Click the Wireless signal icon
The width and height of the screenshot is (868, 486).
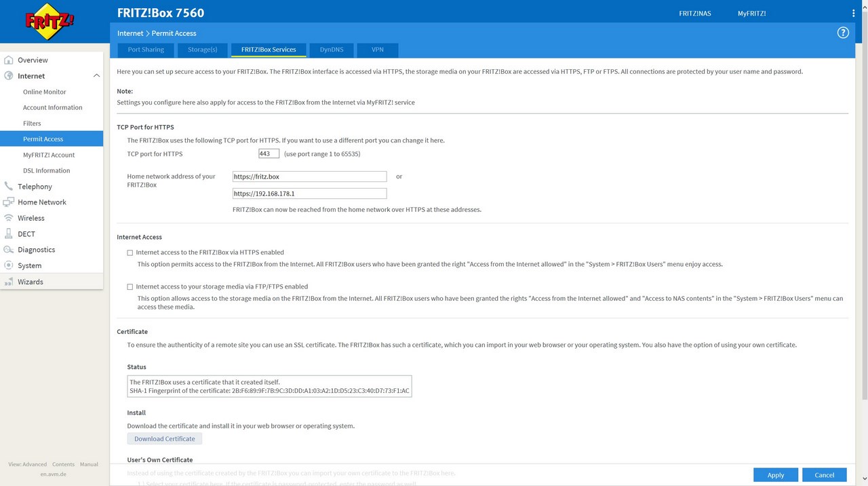click(x=9, y=218)
